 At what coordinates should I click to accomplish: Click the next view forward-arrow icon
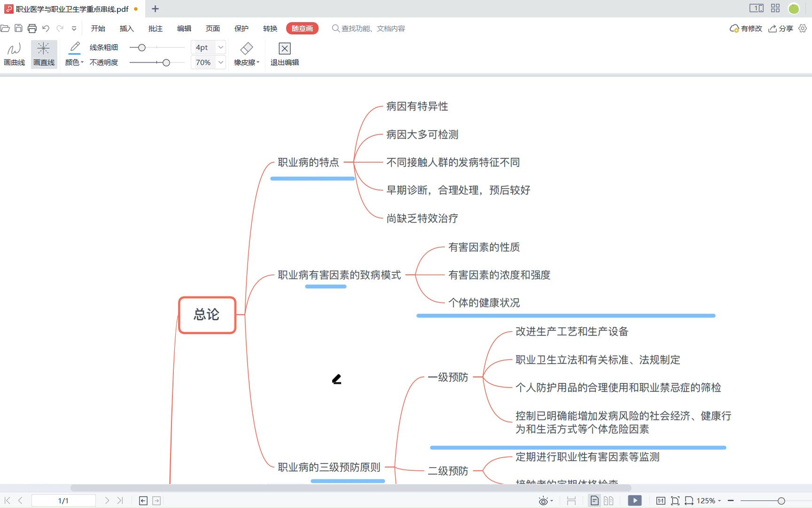pyautogui.click(x=156, y=501)
